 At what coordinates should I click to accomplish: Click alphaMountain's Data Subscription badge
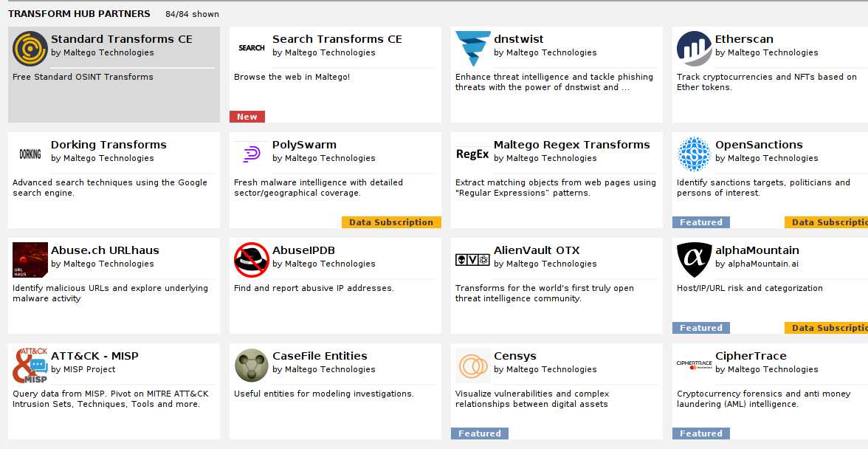(827, 328)
